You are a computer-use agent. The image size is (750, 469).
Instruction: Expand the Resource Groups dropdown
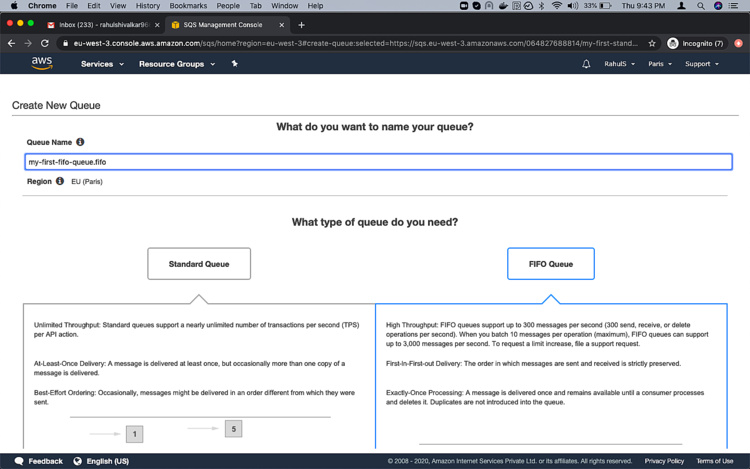[x=177, y=64]
